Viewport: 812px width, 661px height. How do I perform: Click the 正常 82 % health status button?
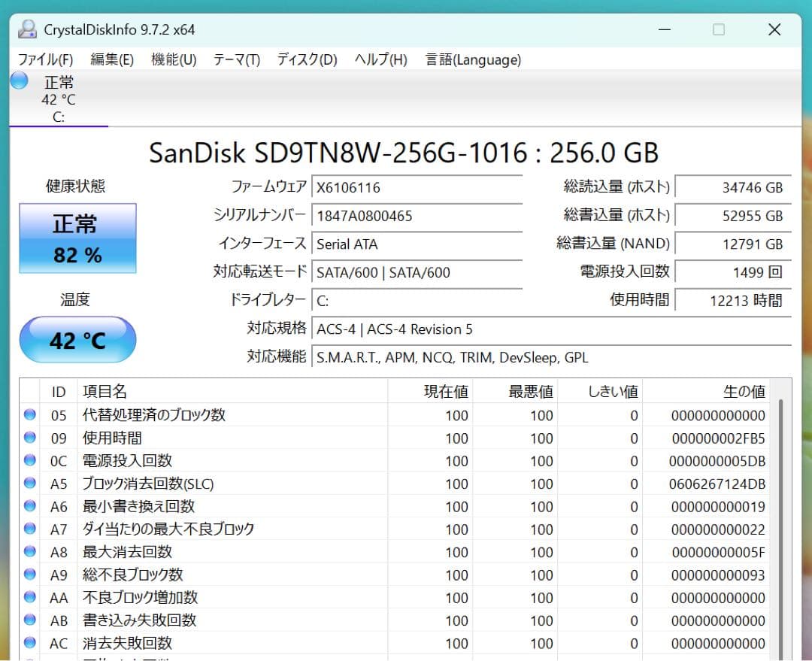pos(77,238)
